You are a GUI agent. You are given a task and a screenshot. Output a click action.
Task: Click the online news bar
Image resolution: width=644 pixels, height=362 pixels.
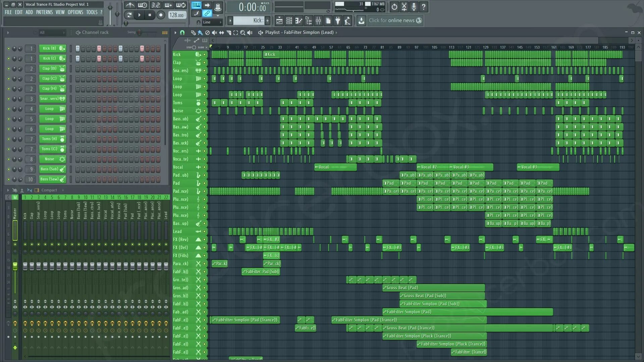point(392,20)
